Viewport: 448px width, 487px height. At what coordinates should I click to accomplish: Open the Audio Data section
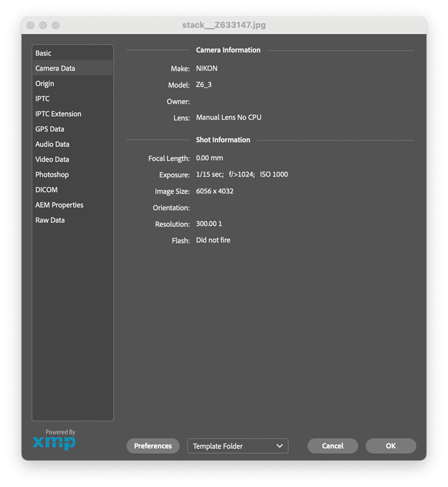(52, 144)
